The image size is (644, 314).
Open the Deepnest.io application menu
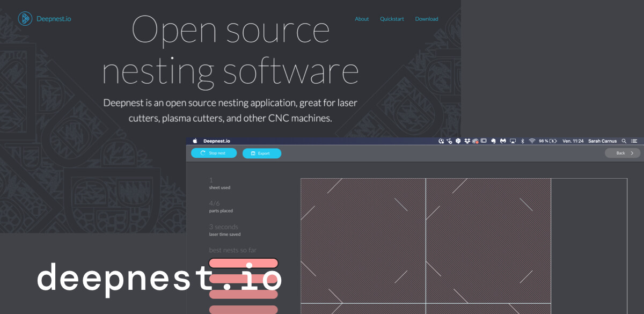pos(217,141)
